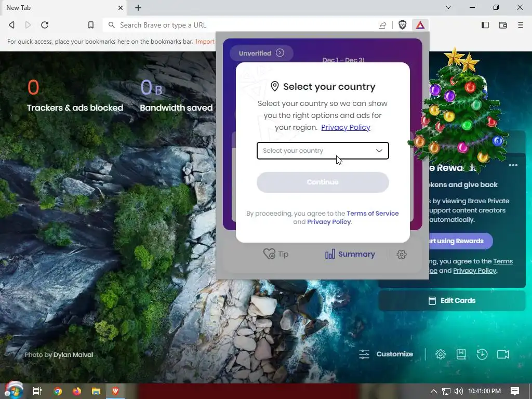Click Edit Cards button
This screenshot has height=399, width=532.
[451, 301]
